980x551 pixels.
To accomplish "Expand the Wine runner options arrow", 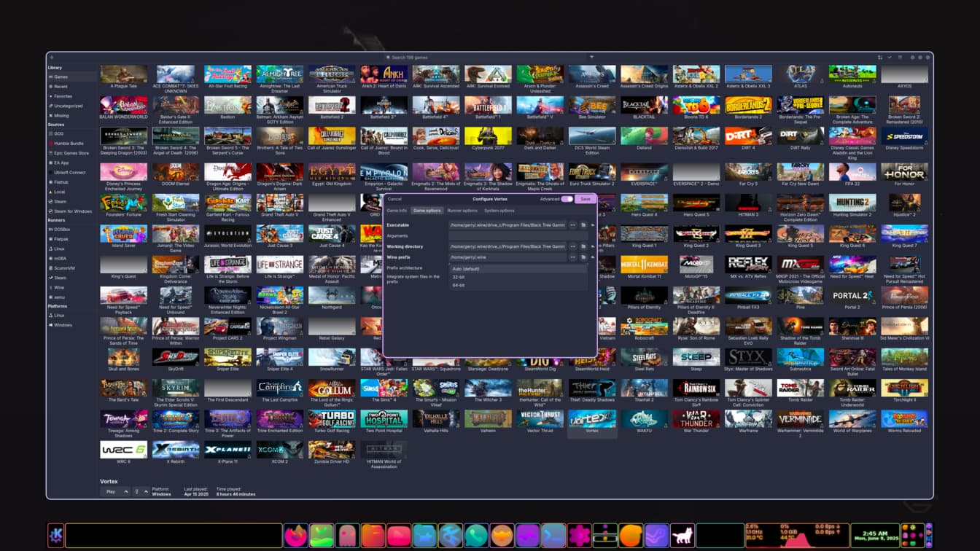I will (146, 492).
